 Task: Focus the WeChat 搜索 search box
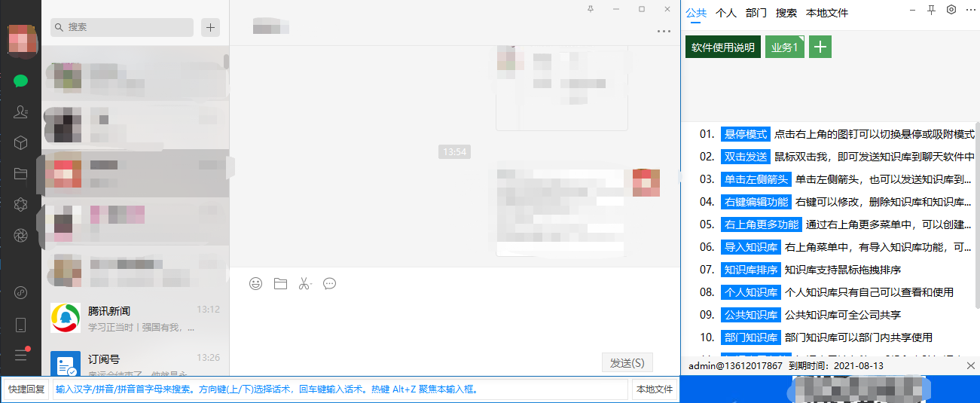122,27
